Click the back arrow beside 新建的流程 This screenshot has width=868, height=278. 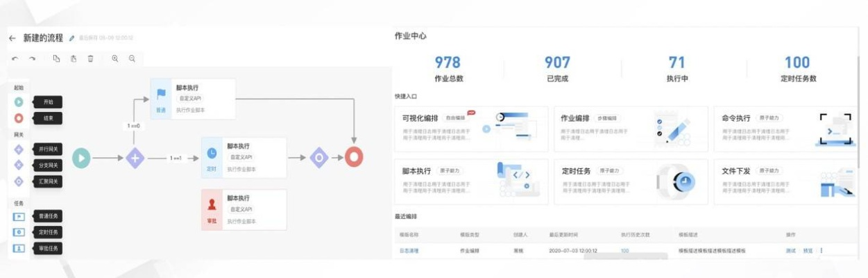click(x=12, y=38)
